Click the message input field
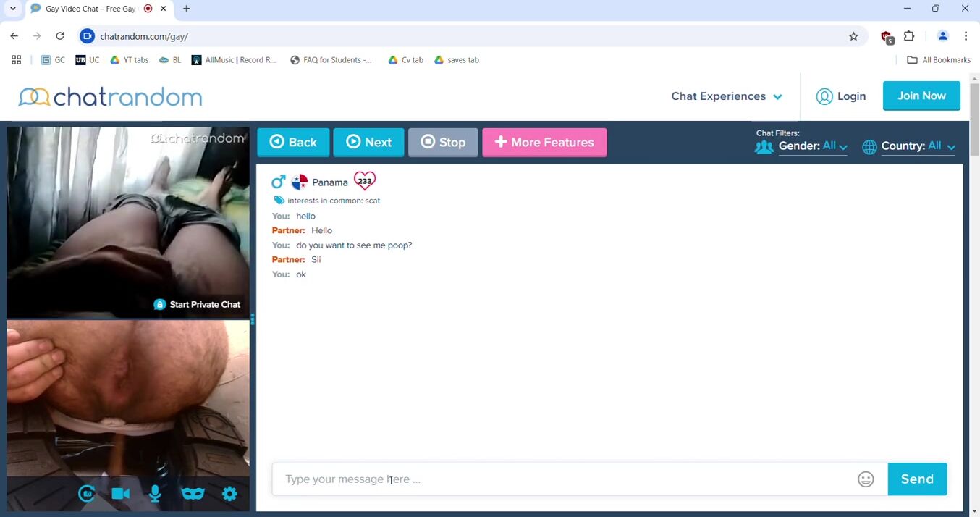Image resolution: width=980 pixels, height=517 pixels. coord(565,479)
